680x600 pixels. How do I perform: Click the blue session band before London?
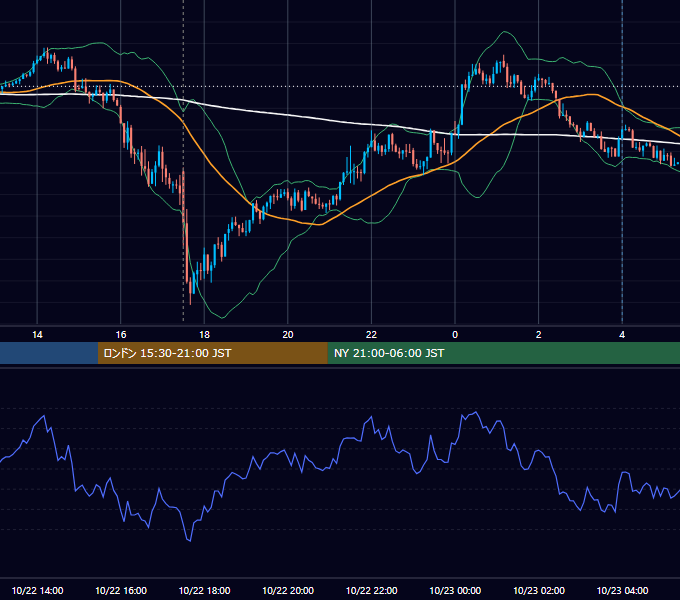(x=49, y=353)
